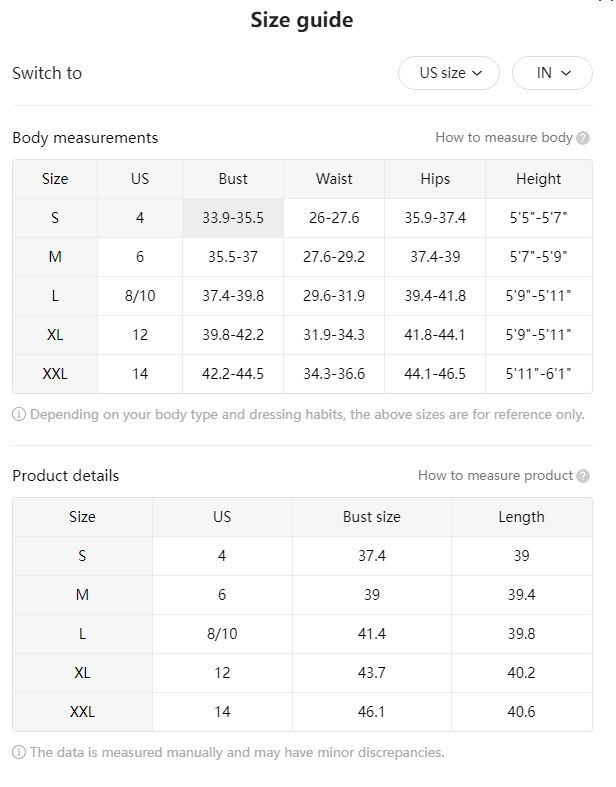This screenshot has height=787, width=616.
Task: Click the Waist column header
Action: pyautogui.click(x=334, y=179)
